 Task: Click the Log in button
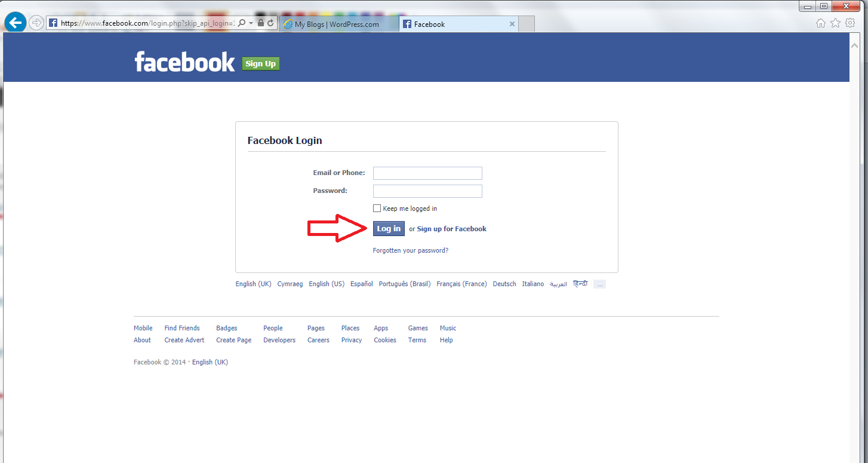click(x=389, y=229)
